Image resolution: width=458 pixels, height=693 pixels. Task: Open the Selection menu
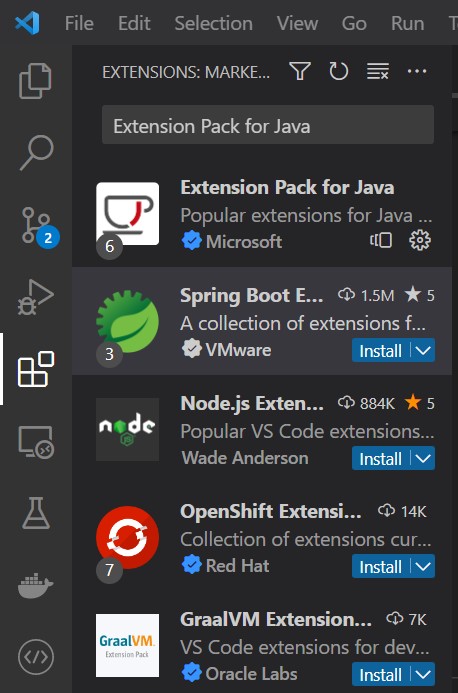[214, 23]
